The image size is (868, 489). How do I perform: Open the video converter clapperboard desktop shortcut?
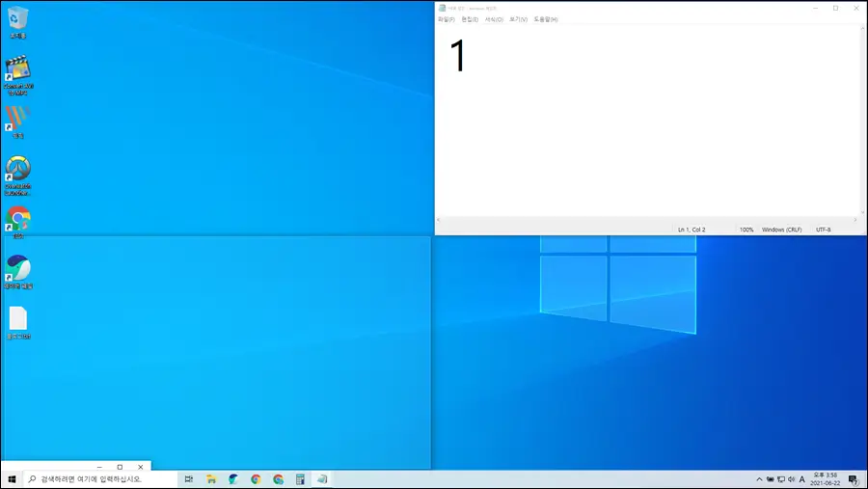tap(17, 75)
